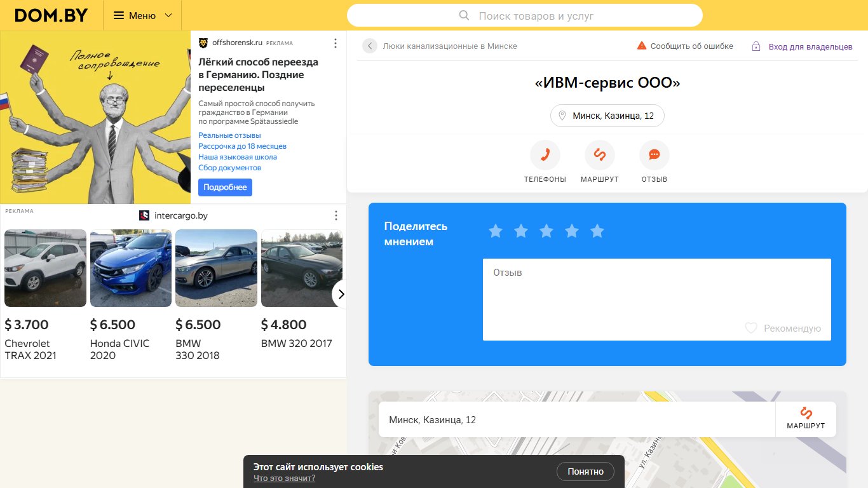The width and height of the screenshot is (868, 488).
Task: Open Сообщить об ошибке link
Action: [x=692, y=46]
